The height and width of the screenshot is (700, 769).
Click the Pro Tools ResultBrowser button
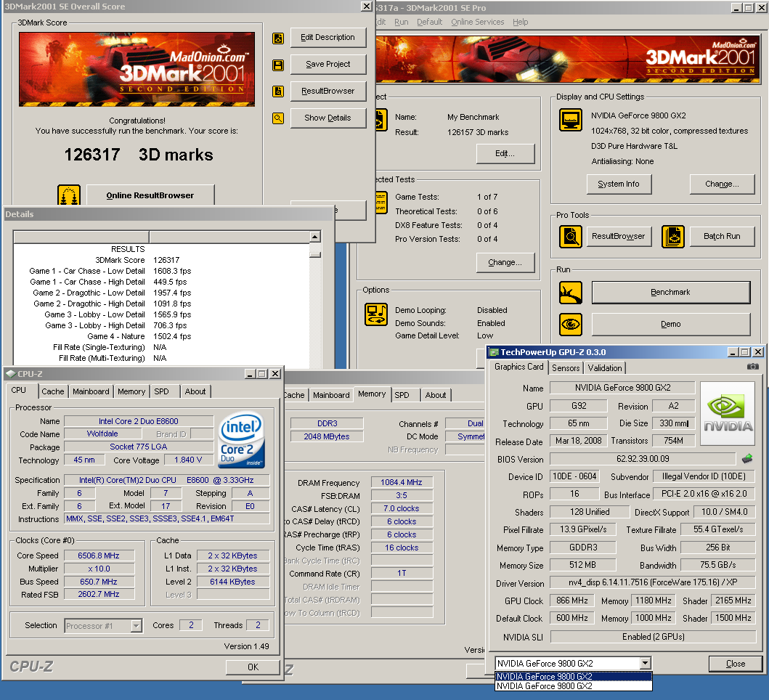(619, 237)
